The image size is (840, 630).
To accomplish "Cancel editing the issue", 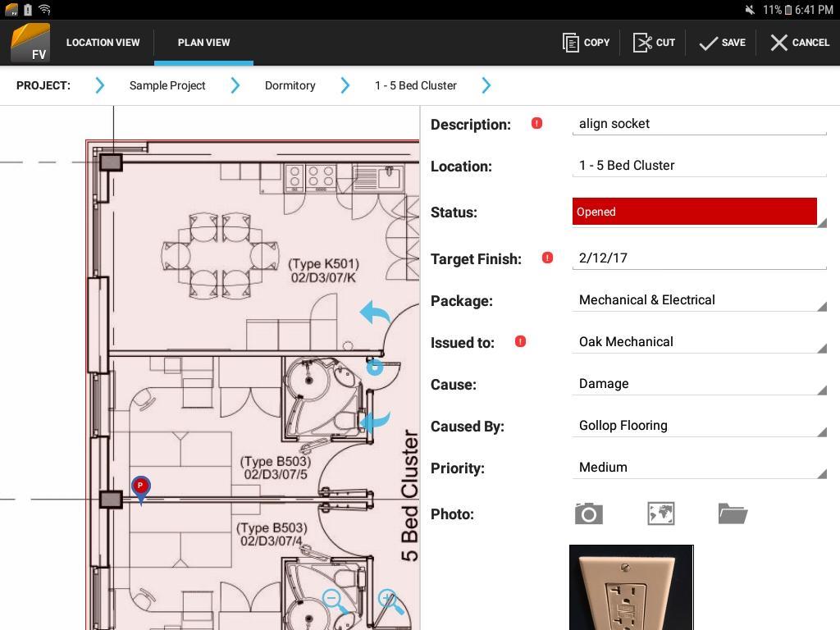I will point(800,43).
